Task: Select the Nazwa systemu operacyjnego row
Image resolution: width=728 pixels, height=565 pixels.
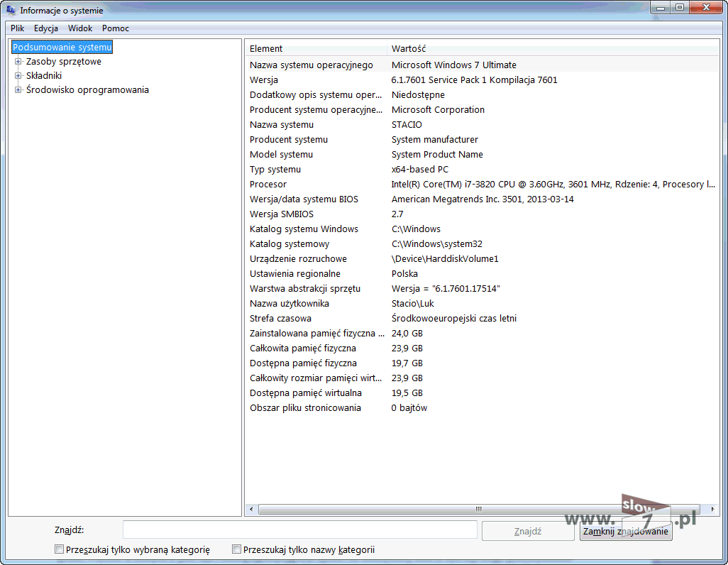Action: coord(482,65)
